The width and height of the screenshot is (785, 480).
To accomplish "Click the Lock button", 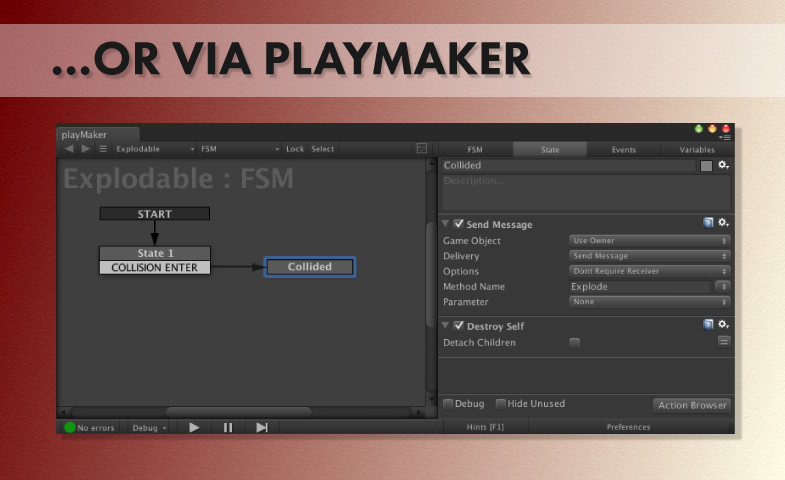I will (x=295, y=149).
